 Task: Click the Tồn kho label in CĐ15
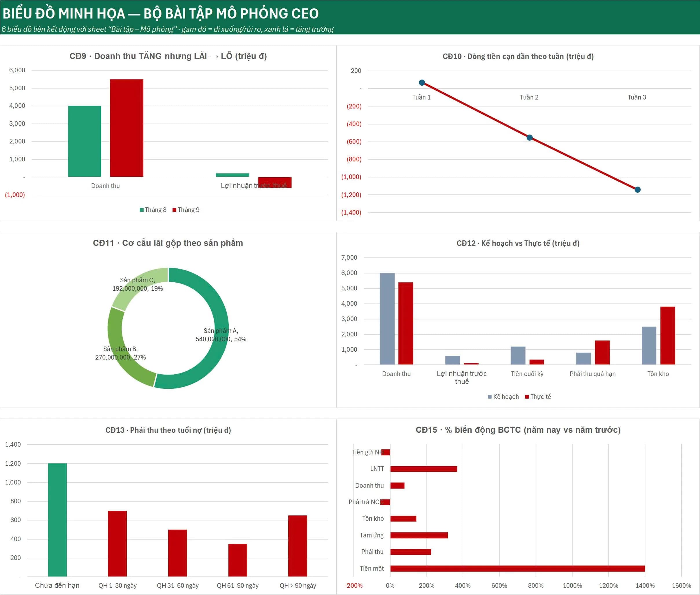(373, 518)
